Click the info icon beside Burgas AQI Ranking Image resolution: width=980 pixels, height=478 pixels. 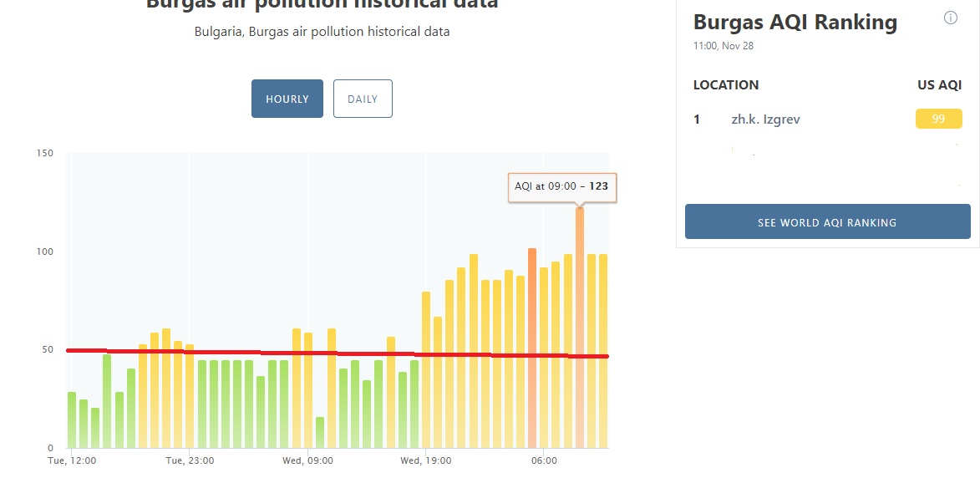pos(950,18)
